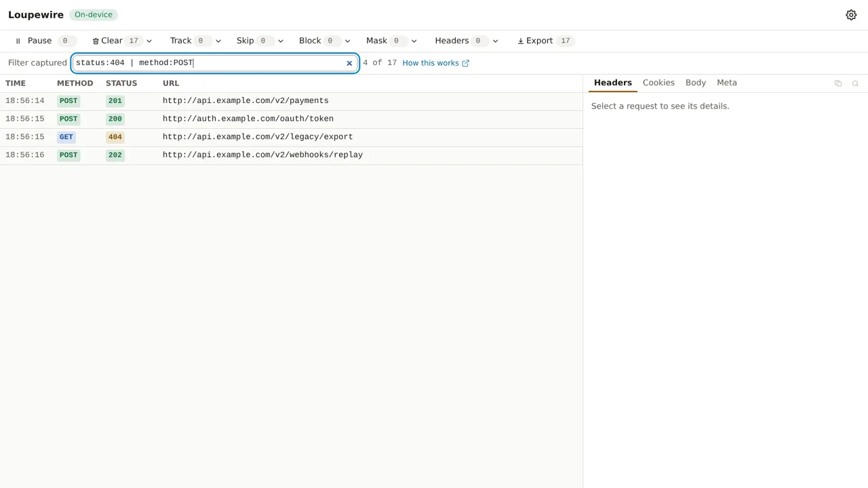The height and width of the screenshot is (488, 868).
Task: Select the /oauth/token request URL
Action: tap(248, 119)
